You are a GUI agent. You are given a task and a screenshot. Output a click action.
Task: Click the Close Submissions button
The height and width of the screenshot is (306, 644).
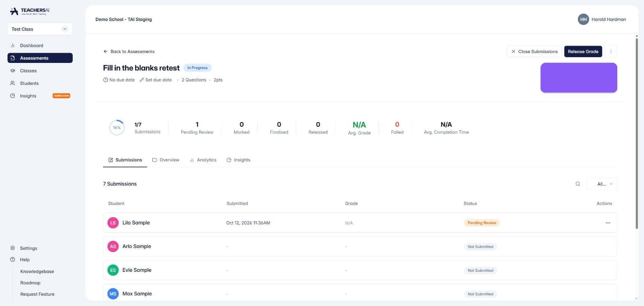(x=534, y=51)
